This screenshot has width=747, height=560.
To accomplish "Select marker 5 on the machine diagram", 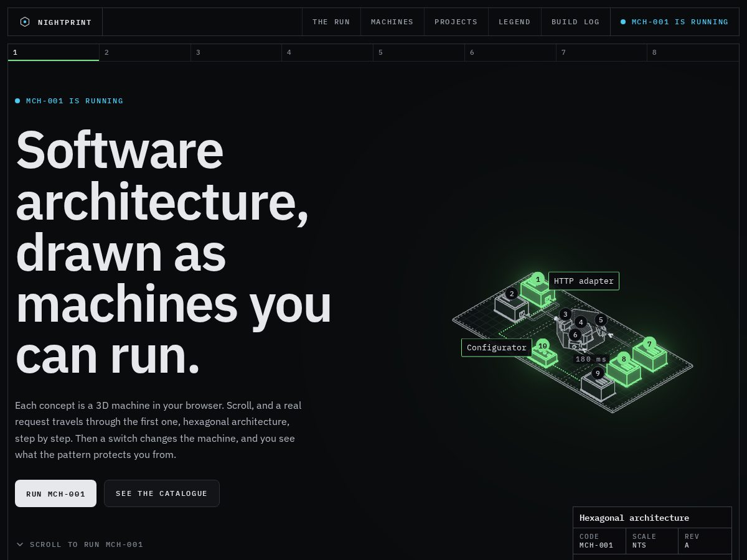I will [x=601, y=320].
